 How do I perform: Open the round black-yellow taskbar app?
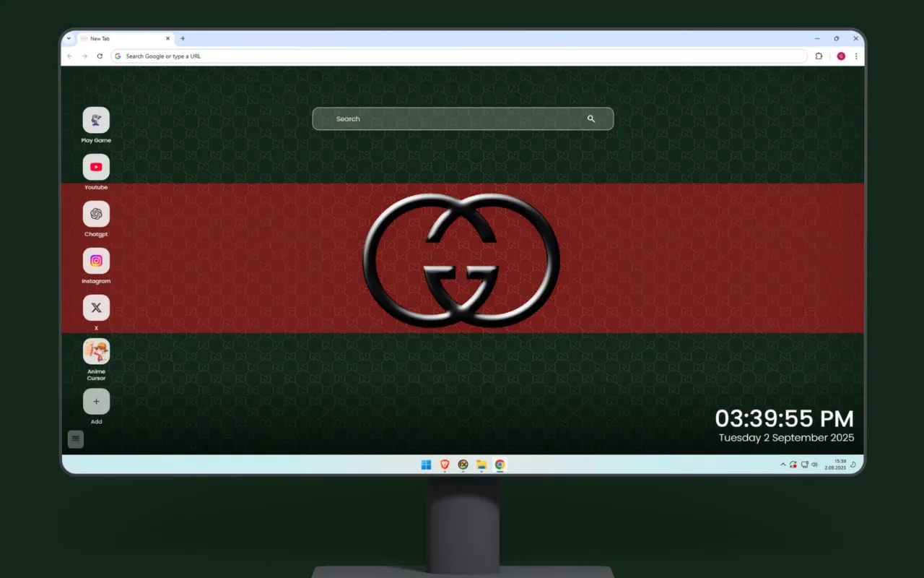pos(463,465)
